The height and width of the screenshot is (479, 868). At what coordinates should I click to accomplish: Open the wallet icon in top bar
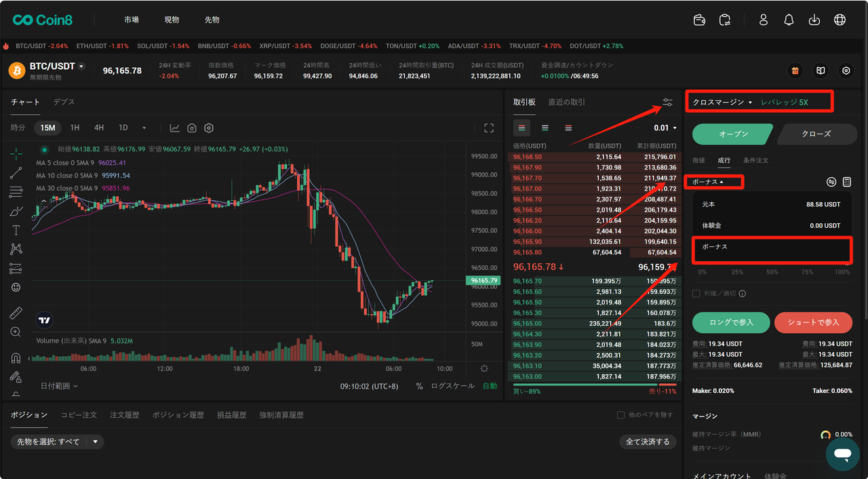coord(700,20)
